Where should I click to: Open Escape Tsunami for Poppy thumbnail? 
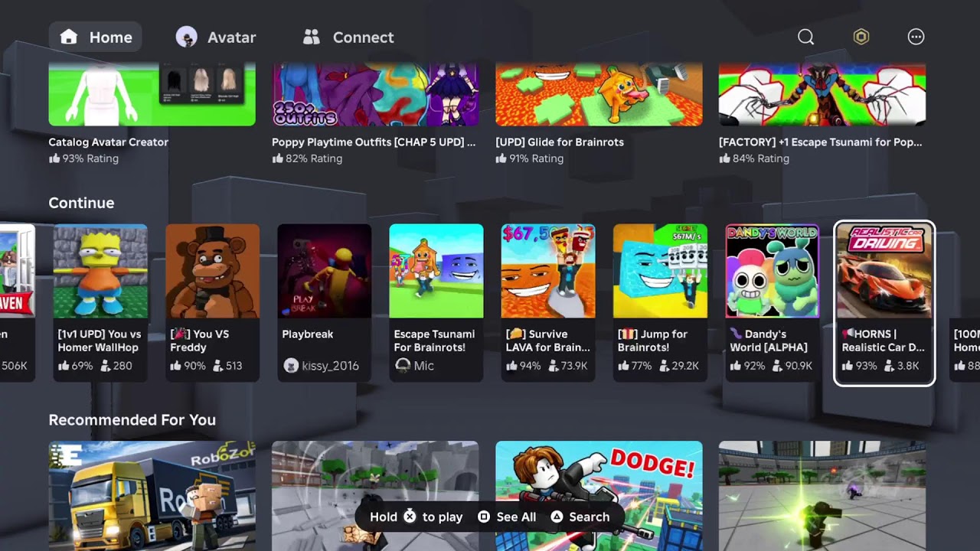[x=822, y=95]
